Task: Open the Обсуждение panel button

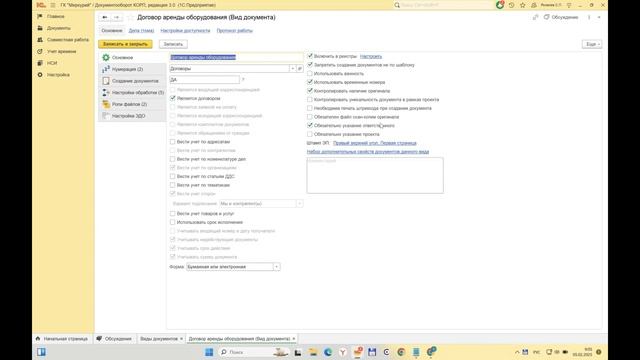Action: click(x=561, y=17)
